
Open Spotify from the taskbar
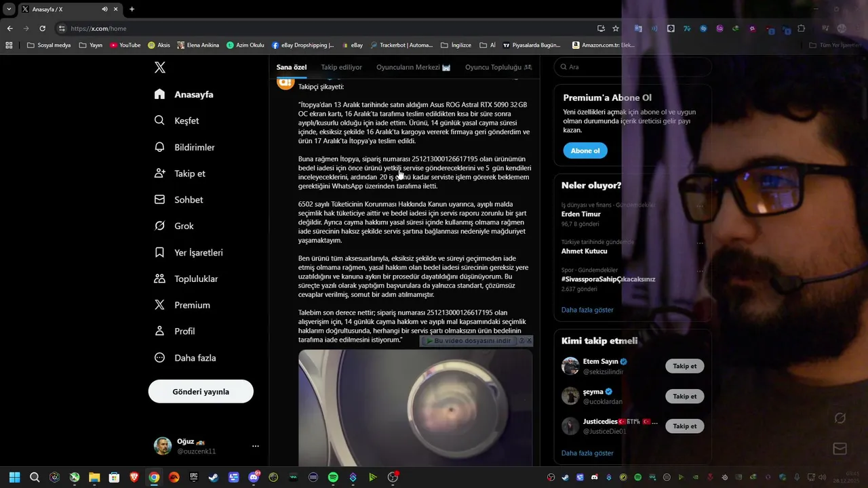333,477
